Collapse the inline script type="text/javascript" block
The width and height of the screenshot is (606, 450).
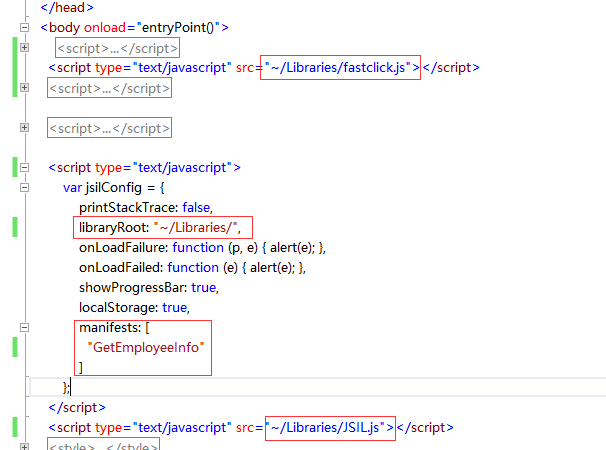(x=24, y=168)
